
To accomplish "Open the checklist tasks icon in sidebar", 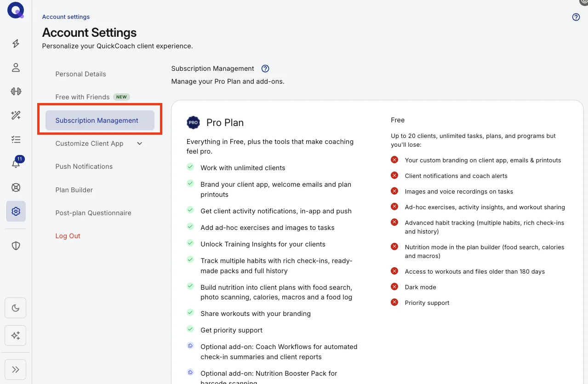I will [x=16, y=139].
